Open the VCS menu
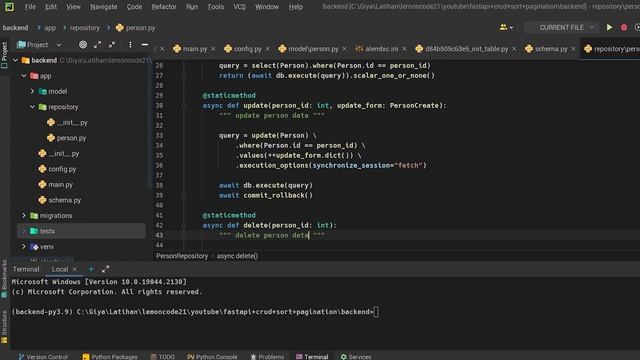This screenshot has width=640, height=360. [x=240, y=7]
